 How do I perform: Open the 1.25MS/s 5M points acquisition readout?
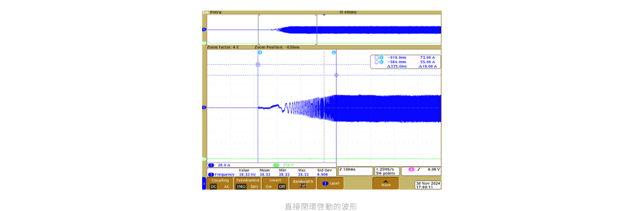coord(385,171)
